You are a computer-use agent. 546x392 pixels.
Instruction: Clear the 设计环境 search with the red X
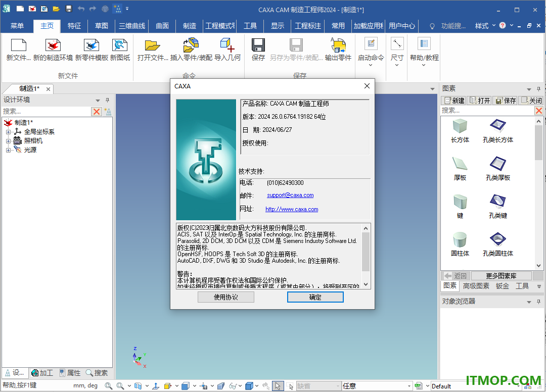(97, 111)
